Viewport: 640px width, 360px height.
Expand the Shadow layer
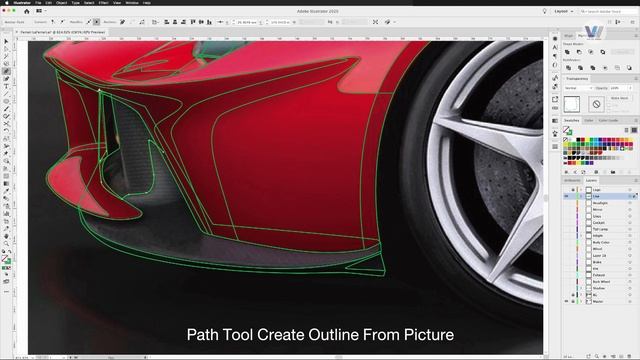pyautogui.click(x=582, y=288)
